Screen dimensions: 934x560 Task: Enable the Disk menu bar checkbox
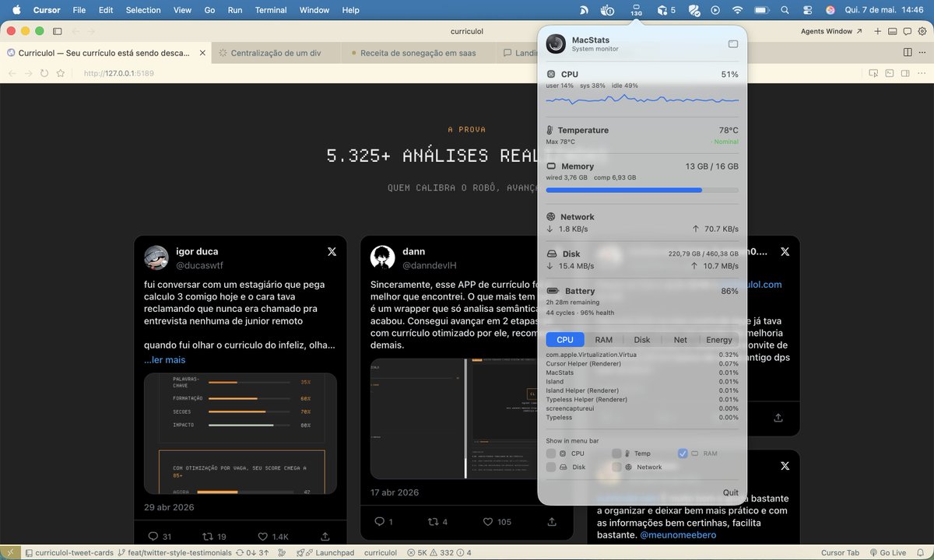551,467
